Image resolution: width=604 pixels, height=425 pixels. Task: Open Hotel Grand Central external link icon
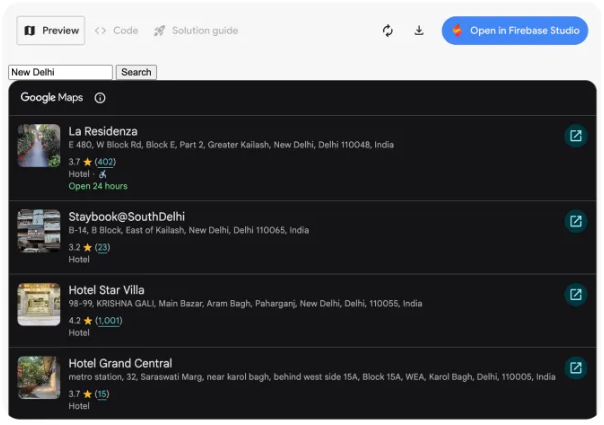click(x=575, y=368)
